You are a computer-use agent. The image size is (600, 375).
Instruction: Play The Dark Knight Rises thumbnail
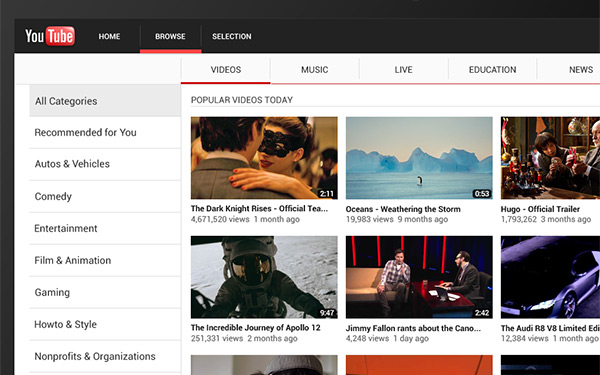click(x=264, y=158)
